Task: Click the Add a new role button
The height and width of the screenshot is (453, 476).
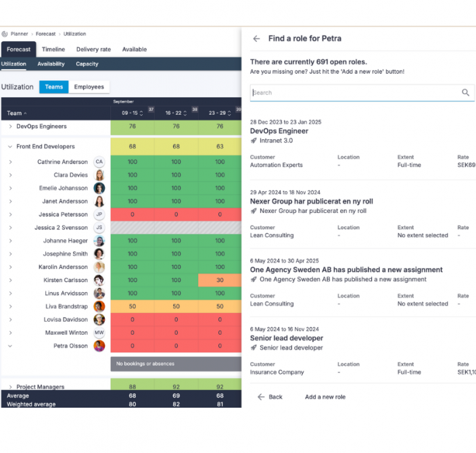Action: (325, 397)
